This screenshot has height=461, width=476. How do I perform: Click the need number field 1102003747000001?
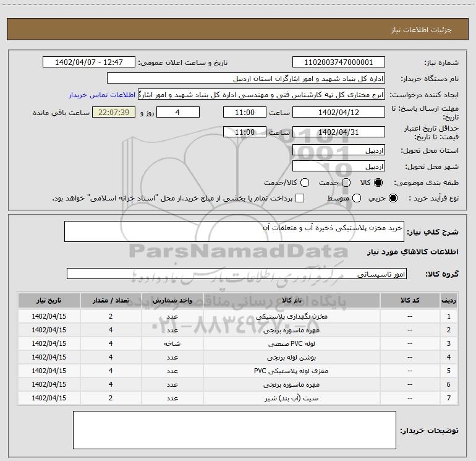point(339,62)
